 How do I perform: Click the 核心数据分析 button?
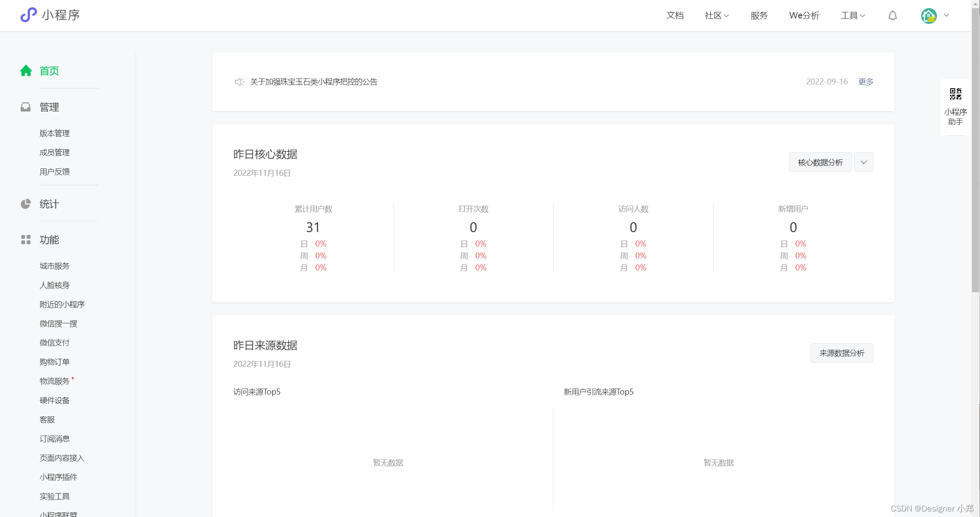tap(820, 162)
